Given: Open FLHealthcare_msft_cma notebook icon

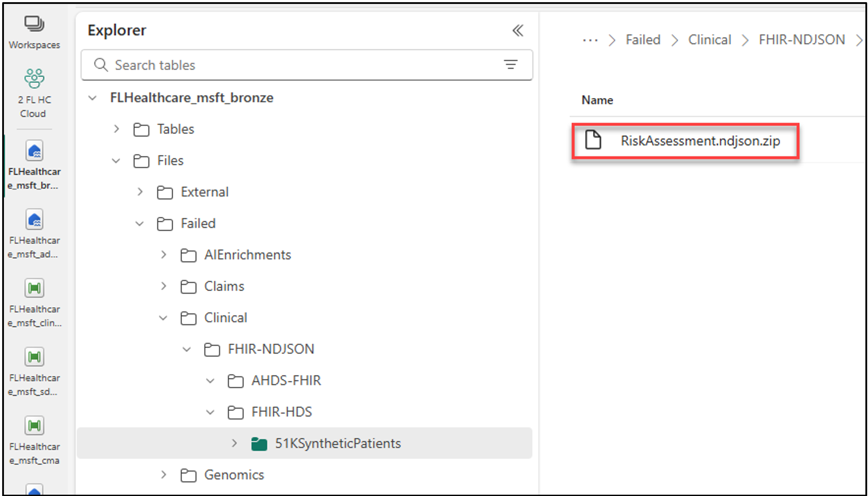Looking at the screenshot, I should [x=34, y=426].
